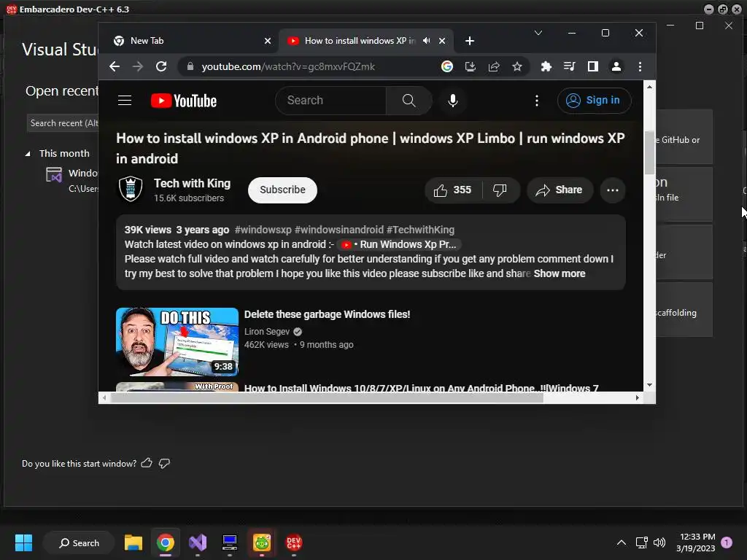
Task: Open Delete these garbage Windows files video
Action: coord(327,314)
